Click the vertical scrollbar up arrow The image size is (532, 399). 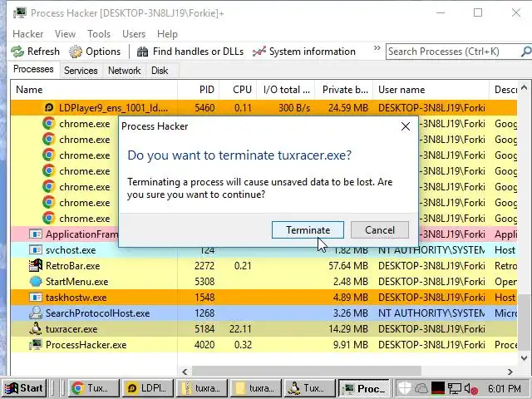click(x=525, y=87)
